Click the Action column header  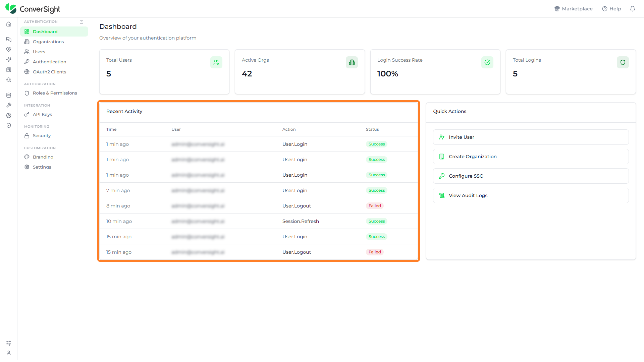coord(289,129)
